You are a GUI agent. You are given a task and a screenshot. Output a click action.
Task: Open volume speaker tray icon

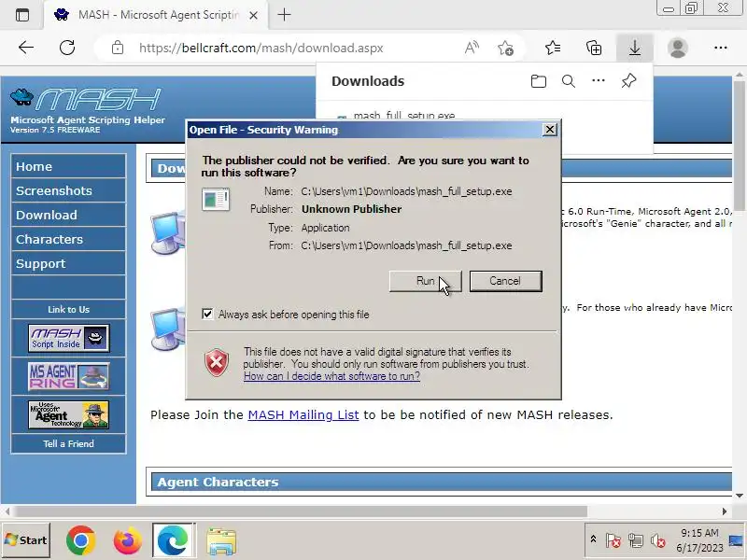click(658, 540)
